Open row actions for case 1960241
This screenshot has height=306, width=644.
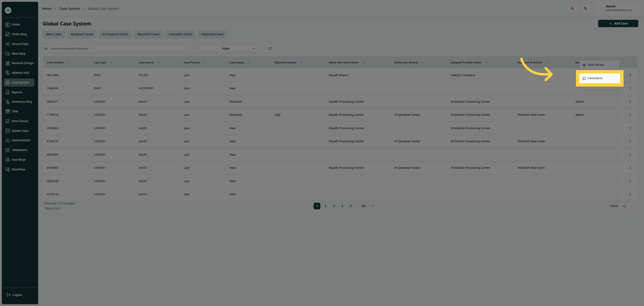coord(630,88)
